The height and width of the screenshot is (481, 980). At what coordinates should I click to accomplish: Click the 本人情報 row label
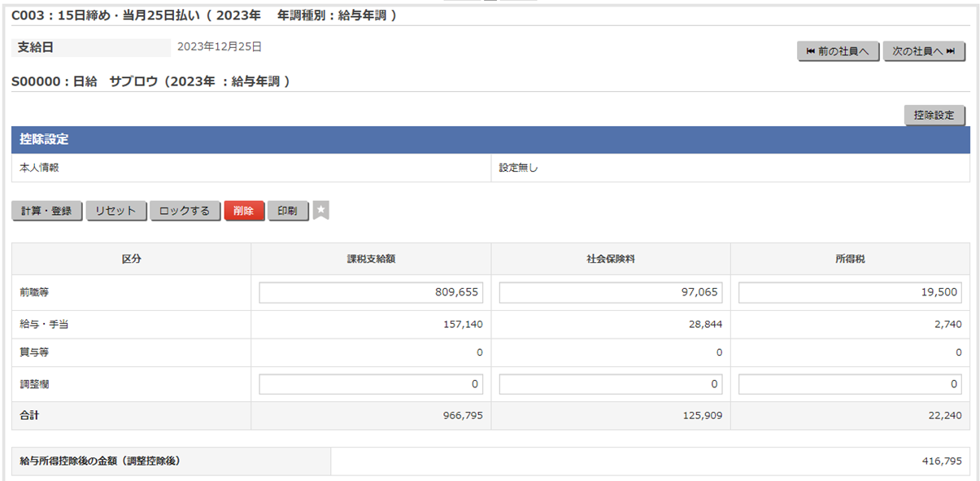pyautogui.click(x=39, y=168)
